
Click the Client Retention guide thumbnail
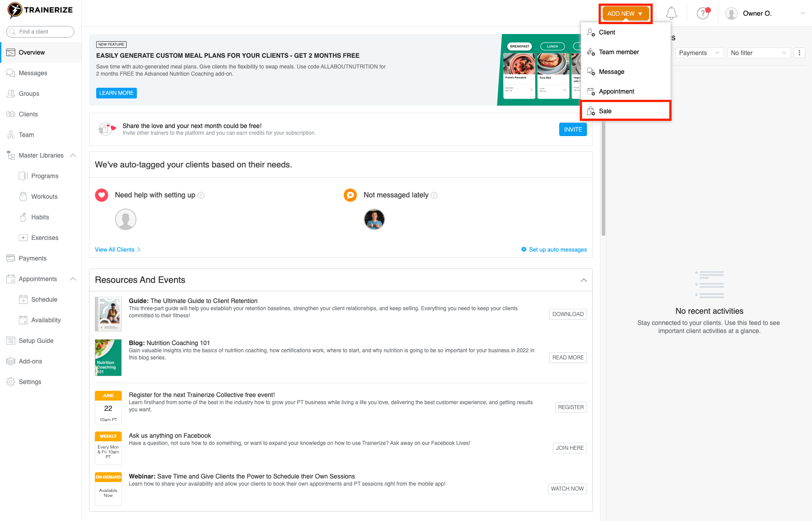click(108, 314)
